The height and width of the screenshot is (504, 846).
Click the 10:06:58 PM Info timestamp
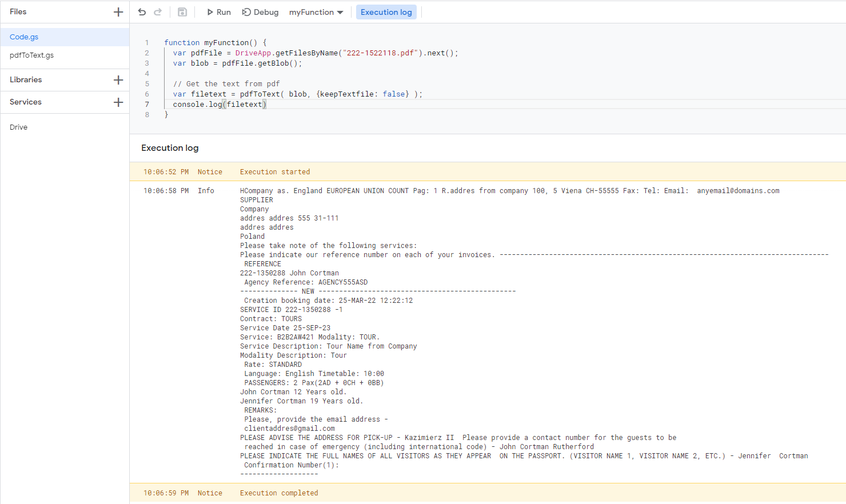click(x=166, y=191)
